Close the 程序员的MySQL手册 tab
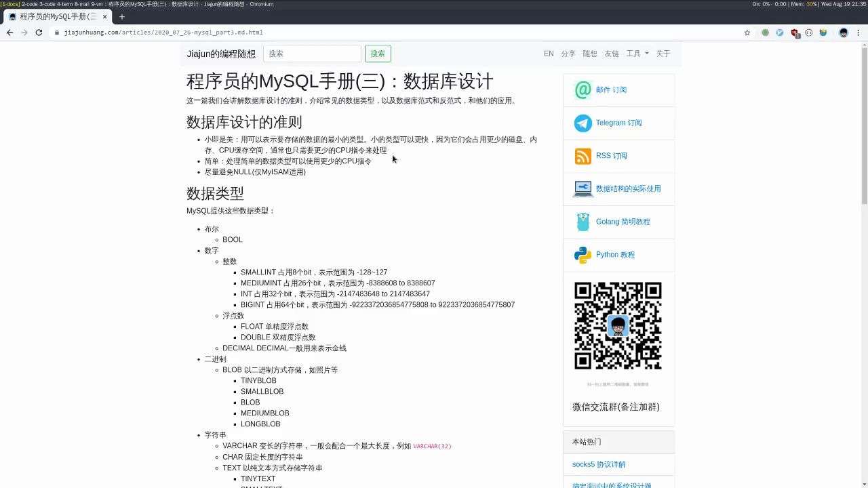This screenshot has width=868, height=488. 104,16
